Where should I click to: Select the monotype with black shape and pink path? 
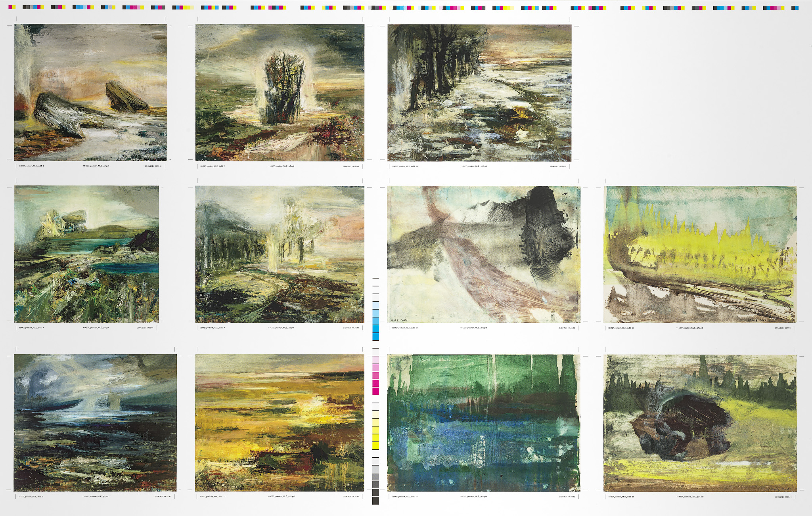click(x=484, y=254)
